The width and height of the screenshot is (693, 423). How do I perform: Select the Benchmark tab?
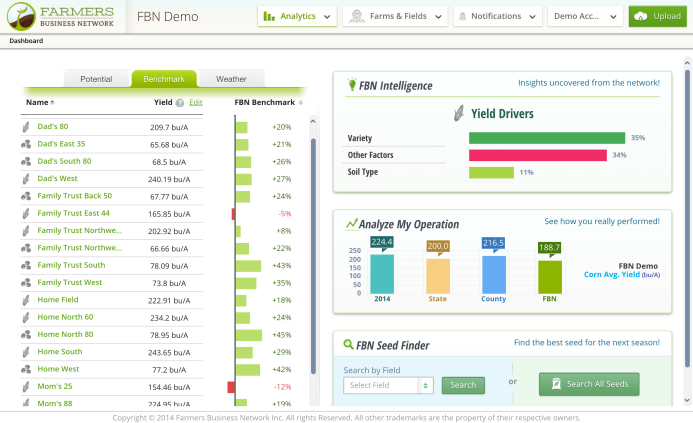pos(164,79)
